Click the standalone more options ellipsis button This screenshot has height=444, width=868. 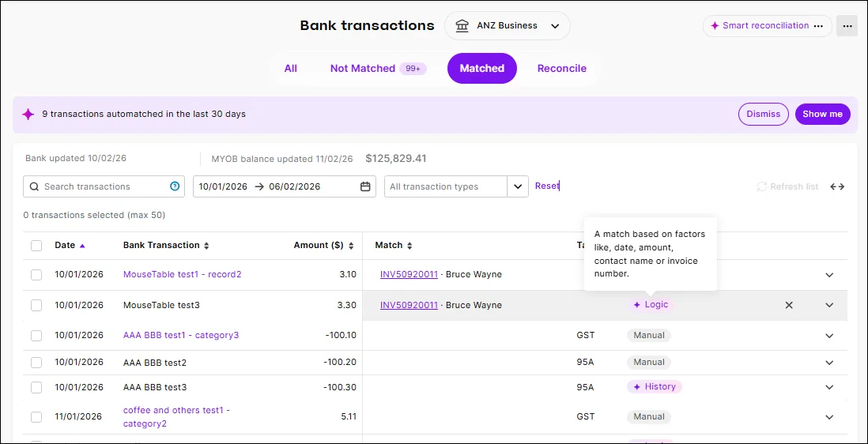pos(847,26)
